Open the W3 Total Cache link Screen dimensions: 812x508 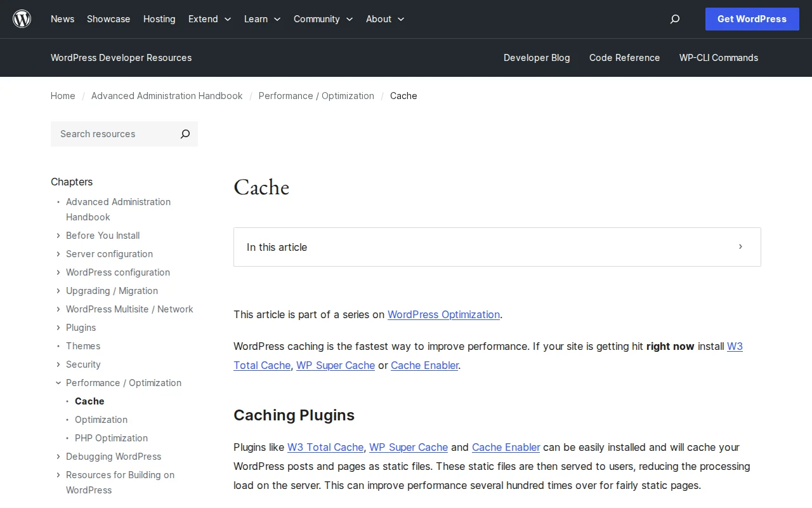pos(262,365)
